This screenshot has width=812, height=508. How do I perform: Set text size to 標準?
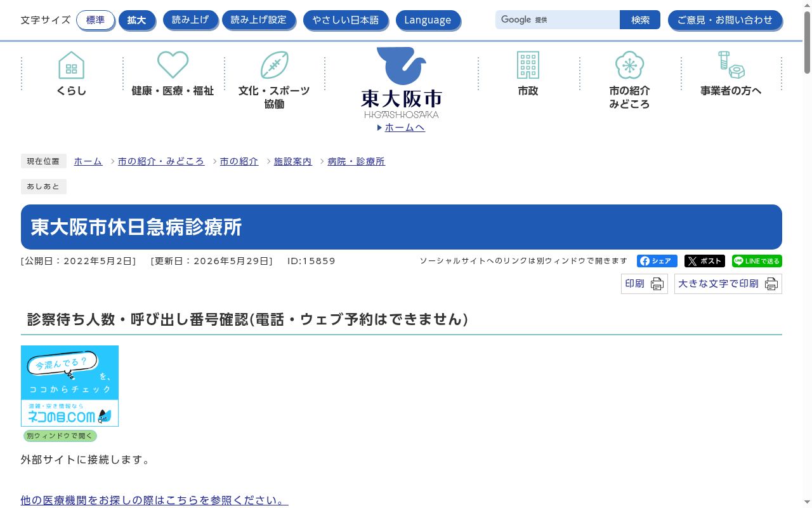[x=96, y=20]
